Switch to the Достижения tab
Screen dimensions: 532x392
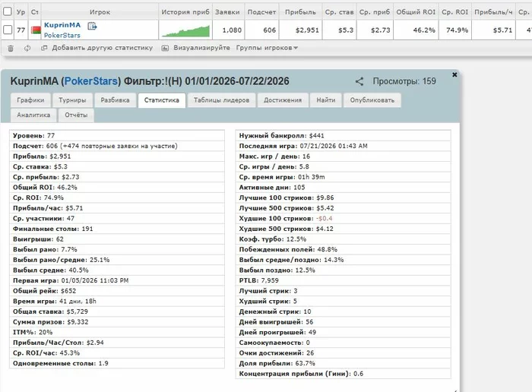coord(283,100)
